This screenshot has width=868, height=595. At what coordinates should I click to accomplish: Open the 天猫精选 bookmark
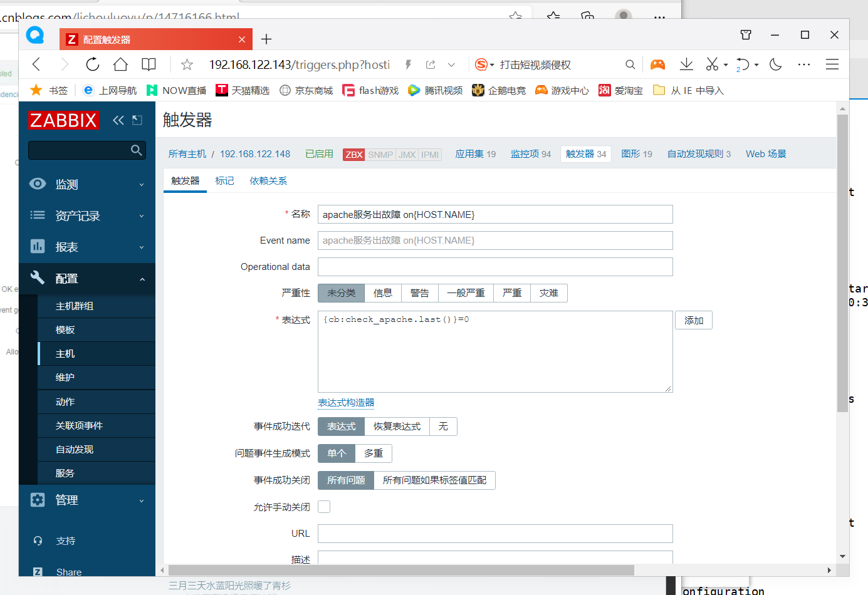coord(243,90)
